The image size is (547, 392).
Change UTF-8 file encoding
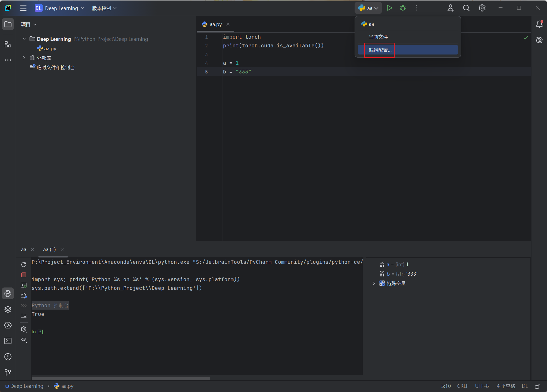point(482,386)
